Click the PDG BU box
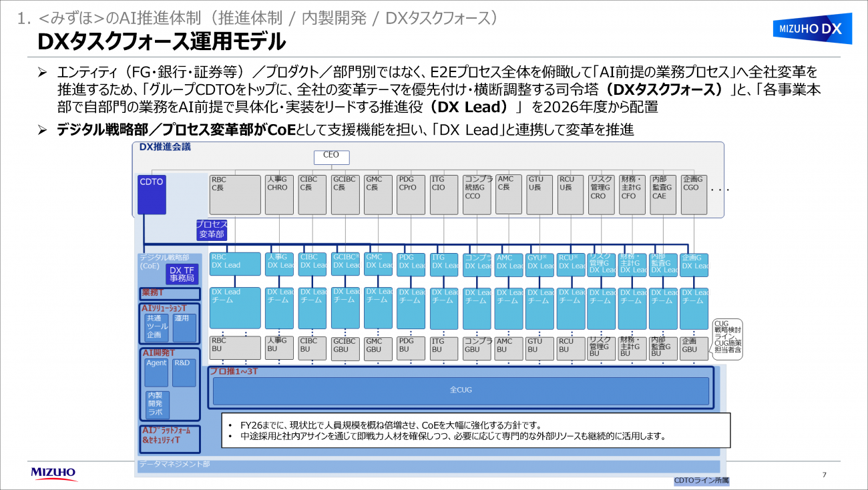This screenshot has height=490, width=868. (x=411, y=348)
